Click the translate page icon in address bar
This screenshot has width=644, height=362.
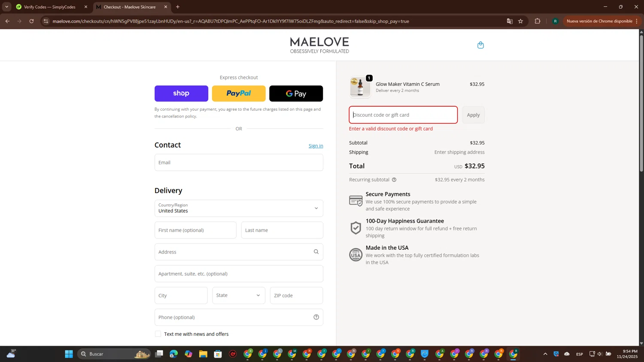click(x=510, y=21)
